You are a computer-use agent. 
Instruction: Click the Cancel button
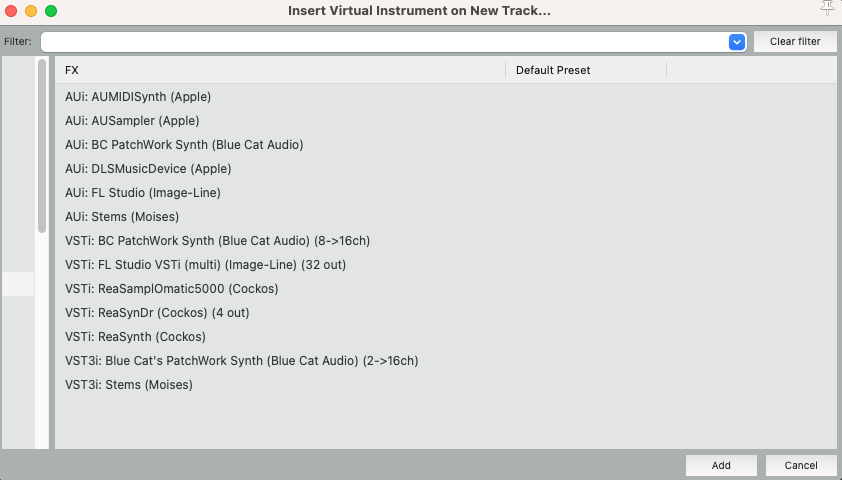pos(801,465)
